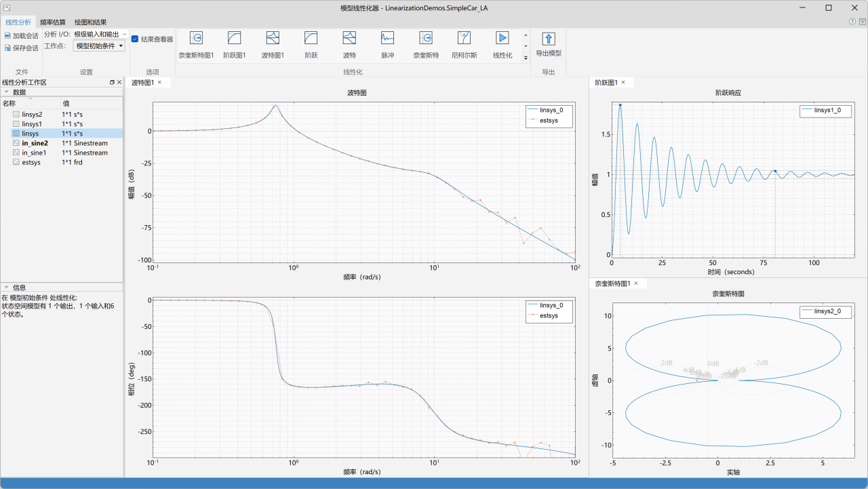Collapse the 信息 section
The height and width of the screenshot is (489, 868).
coord(6,287)
